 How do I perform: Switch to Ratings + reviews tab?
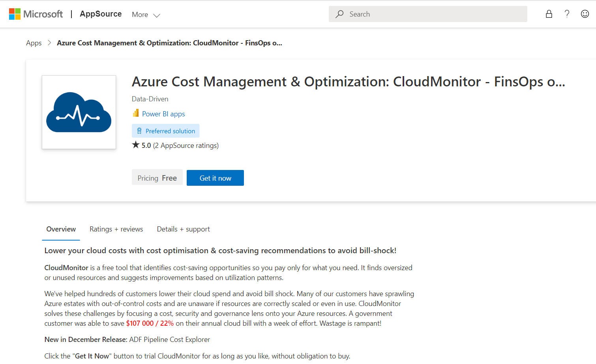(116, 229)
